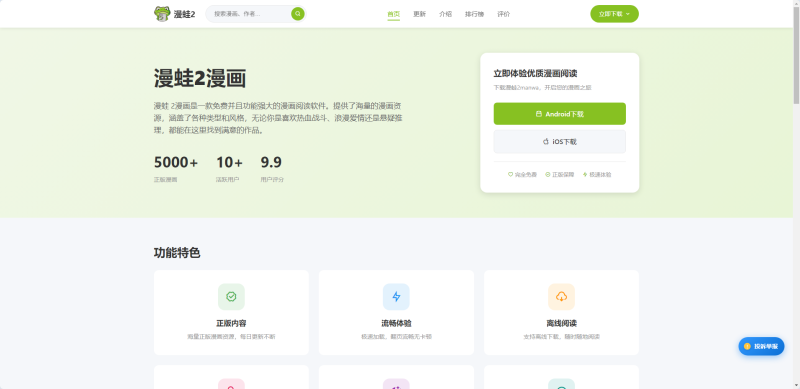Open the 更新 nav tab
The height and width of the screenshot is (389, 800).
coord(419,14)
